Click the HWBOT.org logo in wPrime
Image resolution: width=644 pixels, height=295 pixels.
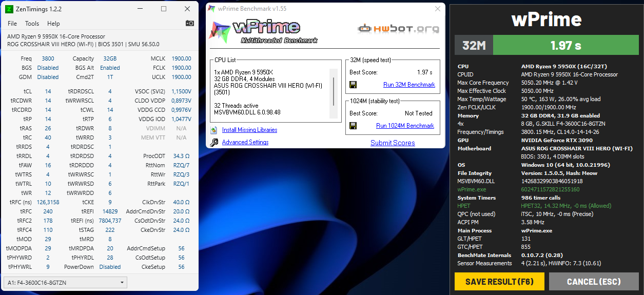point(398,28)
